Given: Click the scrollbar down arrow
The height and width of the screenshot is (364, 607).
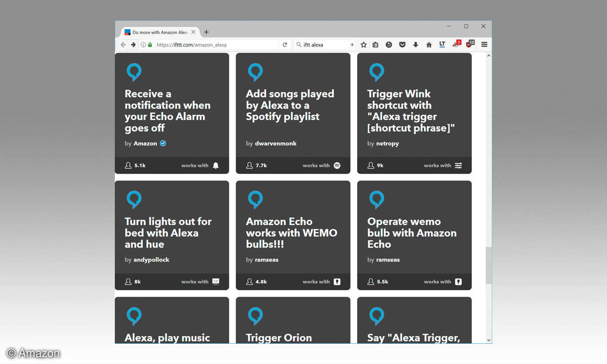Looking at the screenshot, I should 488,340.
